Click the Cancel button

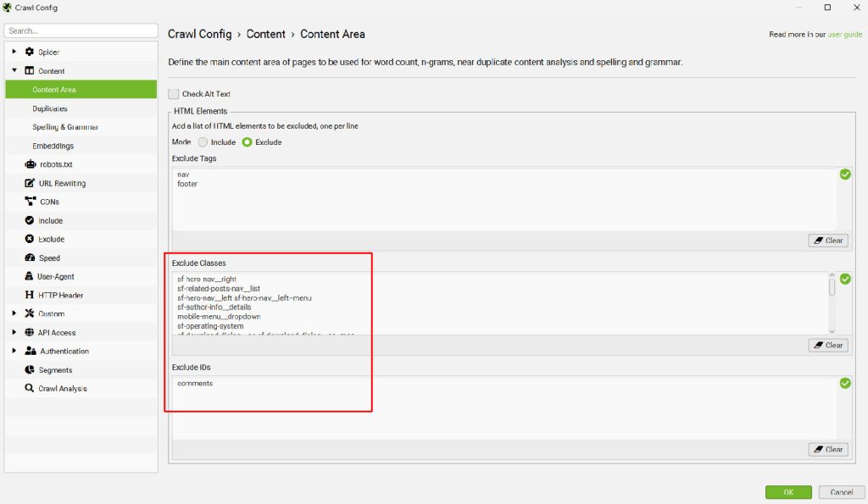click(x=842, y=492)
